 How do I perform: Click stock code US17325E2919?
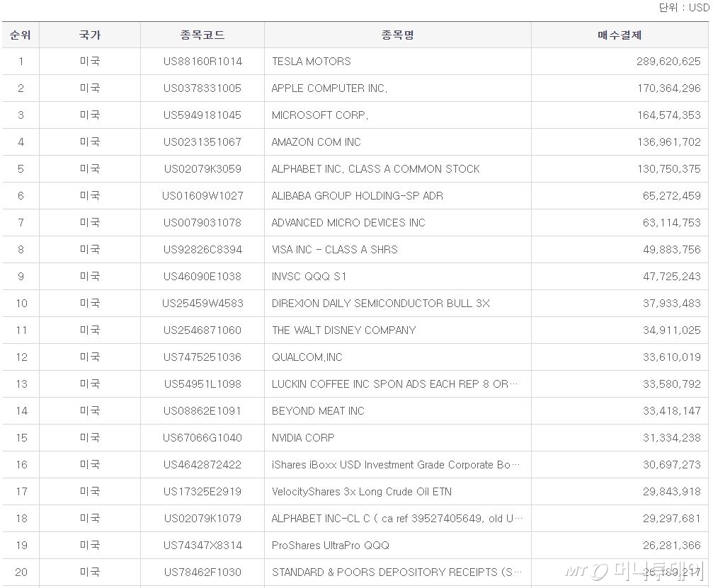[x=203, y=491]
